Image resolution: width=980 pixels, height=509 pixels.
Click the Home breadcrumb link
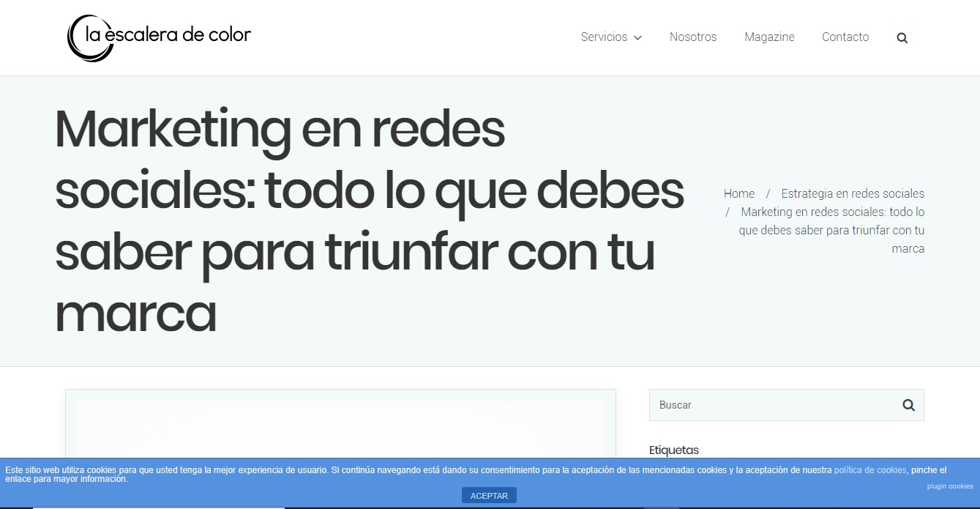pyautogui.click(x=738, y=193)
